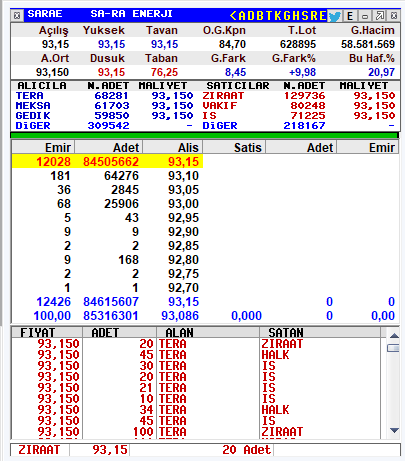Viewport: 405px width, 461px height.
Task: Click yellow letter 'A' shortcut in title bar
Action: [x=242, y=16]
